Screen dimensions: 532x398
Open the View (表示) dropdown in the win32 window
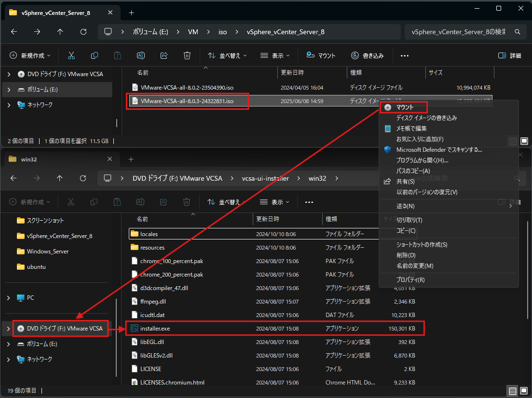point(274,202)
